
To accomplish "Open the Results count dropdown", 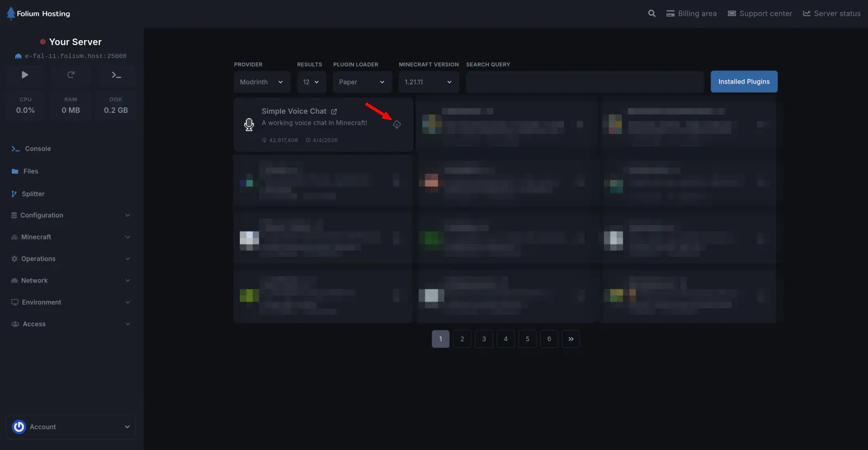I will tap(311, 82).
